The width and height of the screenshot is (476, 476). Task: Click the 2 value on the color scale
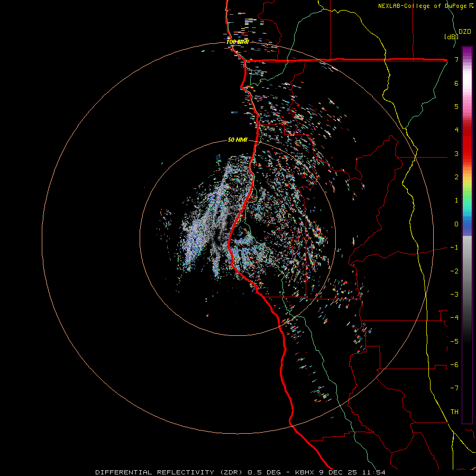click(x=456, y=177)
